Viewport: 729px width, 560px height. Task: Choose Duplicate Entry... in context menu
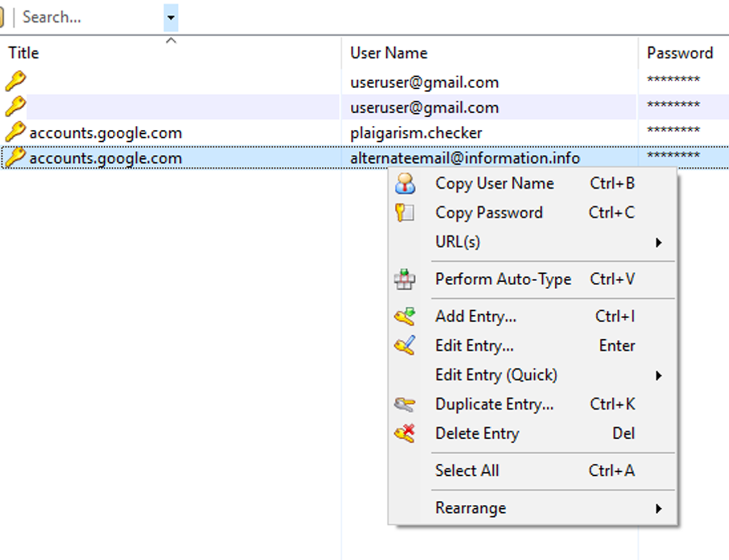533,404
